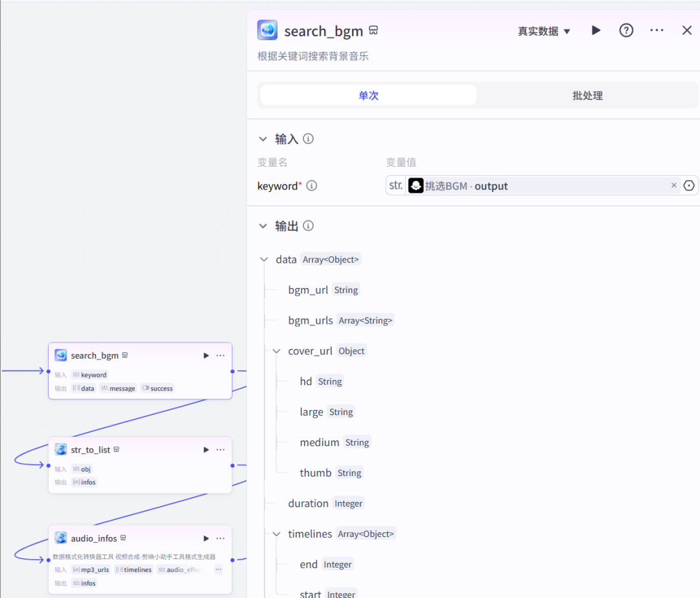Screen dimensions: 700x598
Task: Select the medium String output row
Action: click(335, 442)
